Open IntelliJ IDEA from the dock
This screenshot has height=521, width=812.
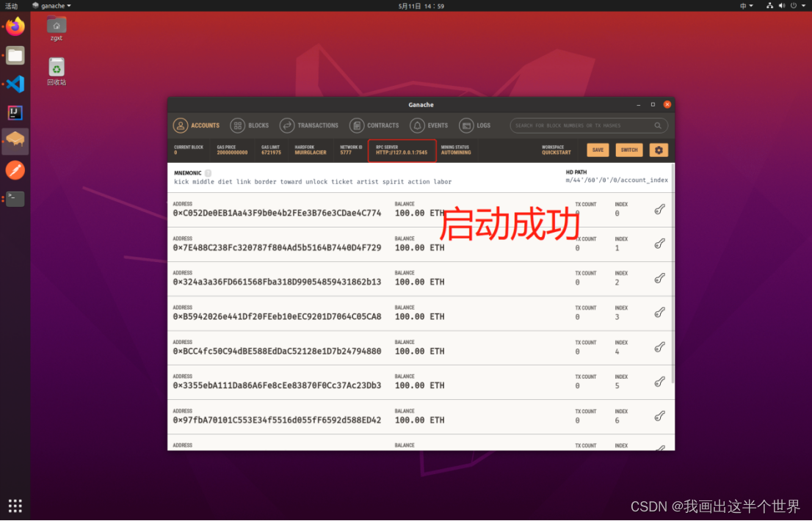pos(15,113)
